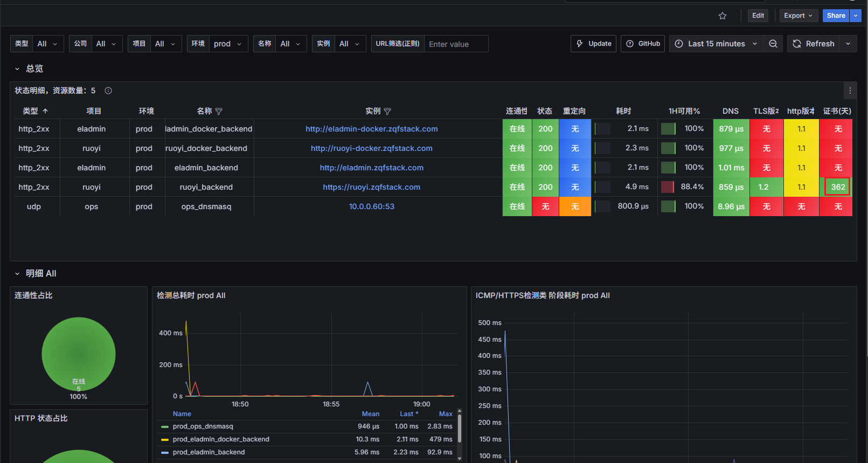This screenshot has width=868, height=463.
Task: Toggle prod_ops_dnsmasq series in legend
Action: coord(203,426)
